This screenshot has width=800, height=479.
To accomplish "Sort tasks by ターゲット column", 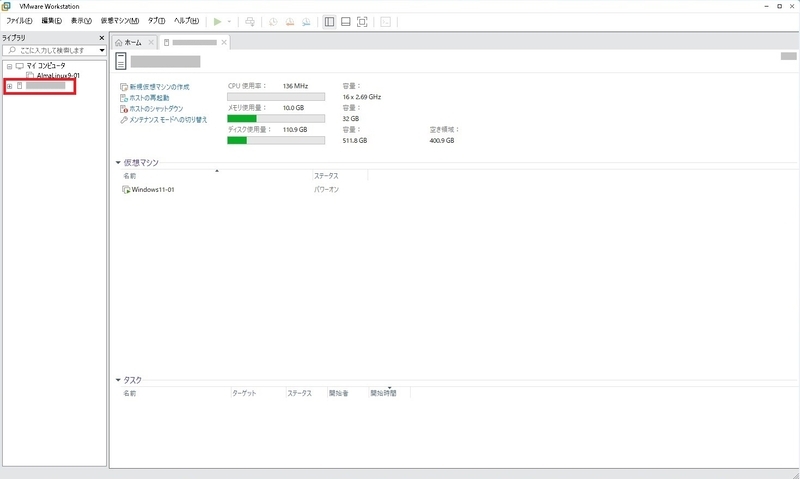I will [244, 393].
